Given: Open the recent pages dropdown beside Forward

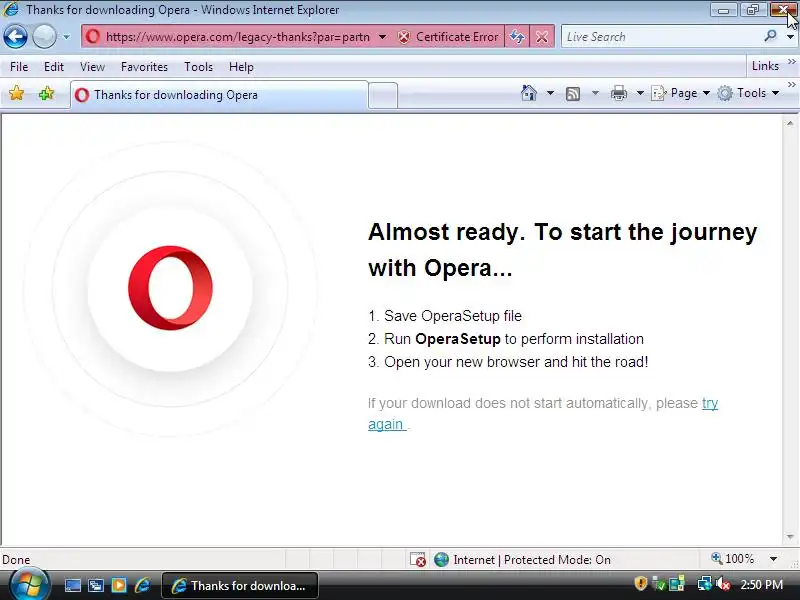Looking at the screenshot, I should [66, 37].
